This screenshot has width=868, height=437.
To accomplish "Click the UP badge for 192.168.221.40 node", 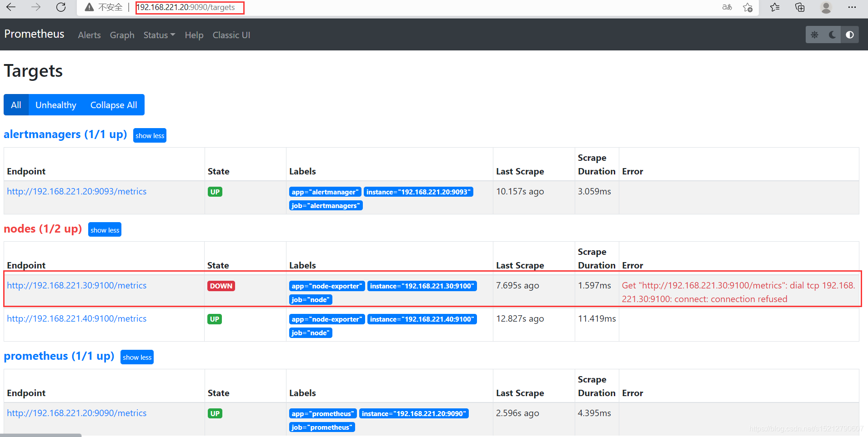I will (215, 319).
